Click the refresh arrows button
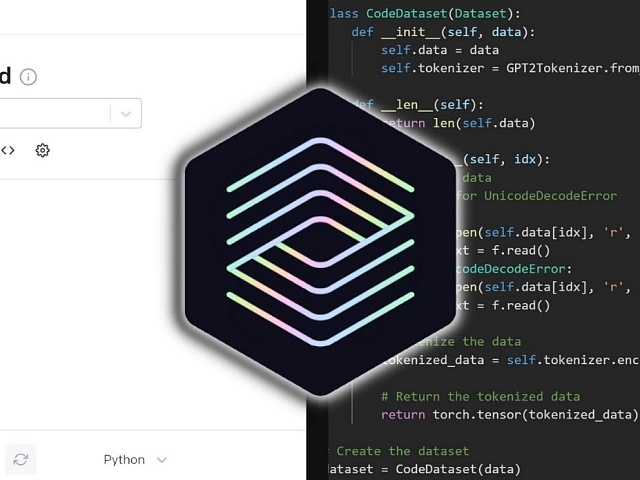Image resolution: width=640 pixels, height=480 pixels. click(x=21, y=460)
